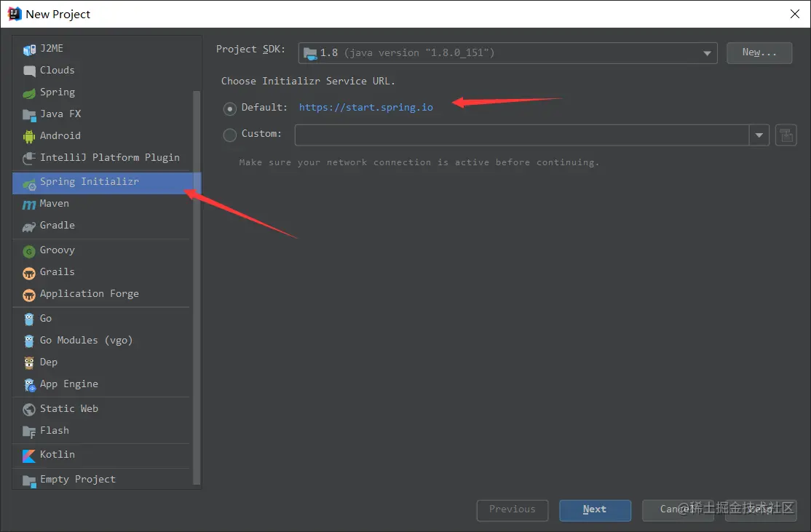The width and height of the screenshot is (811, 532).
Task: Click the Application Forge icon
Action: tap(29, 295)
